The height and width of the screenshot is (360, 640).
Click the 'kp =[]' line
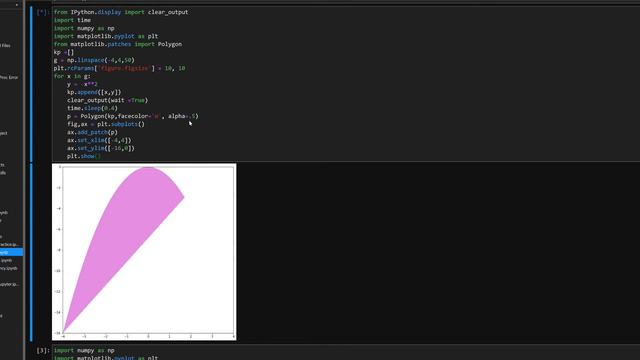click(64, 52)
